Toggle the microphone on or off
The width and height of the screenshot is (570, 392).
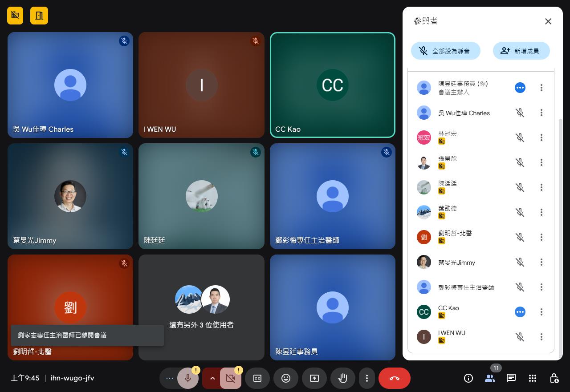[188, 378]
